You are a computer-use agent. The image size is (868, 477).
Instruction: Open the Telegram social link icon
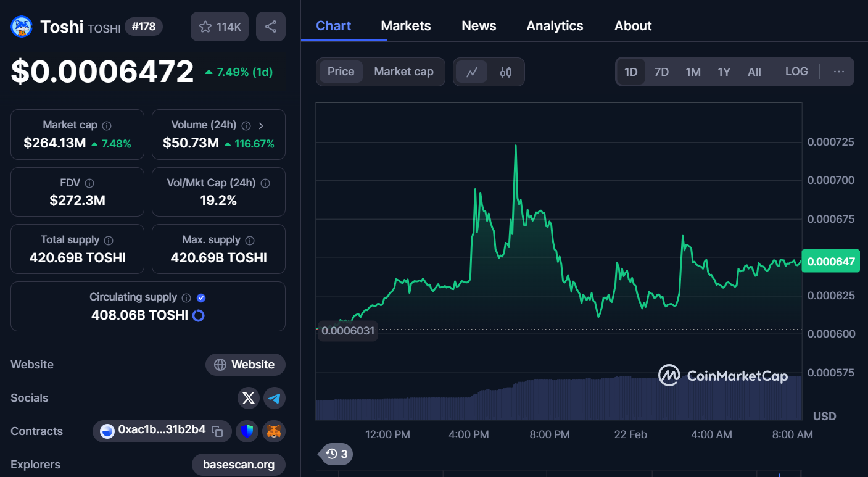[x=275, y=398]
